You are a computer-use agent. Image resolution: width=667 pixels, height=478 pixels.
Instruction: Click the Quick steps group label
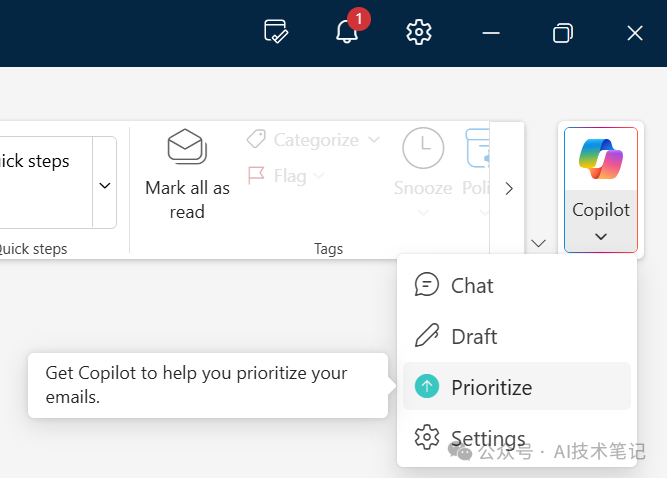point(33,249)
